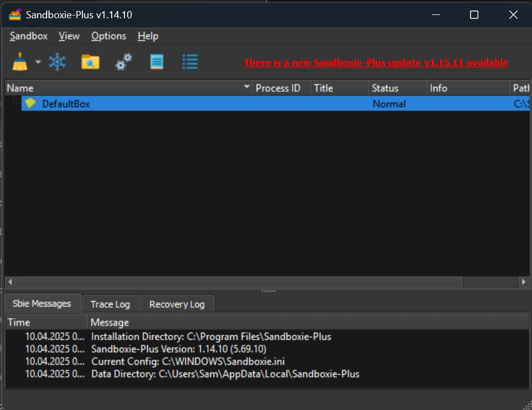Open the View menu

[x=69, y=36]
